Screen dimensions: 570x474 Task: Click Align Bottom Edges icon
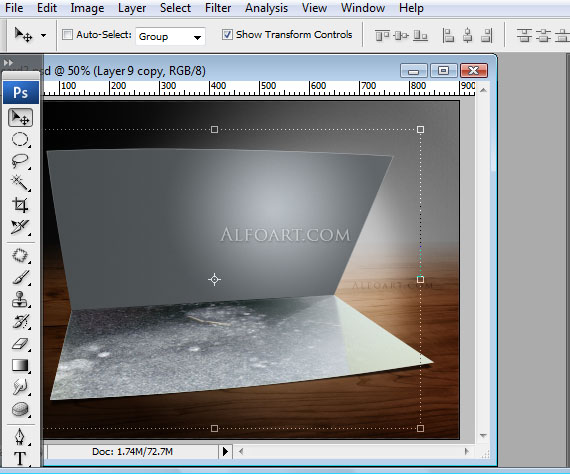[x=421, y=36]
